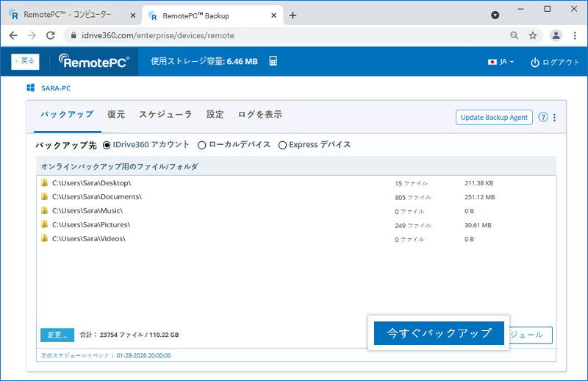Open the Chrome three-dot menu
This screenshot has height=381, width=588.
(575, 35)
